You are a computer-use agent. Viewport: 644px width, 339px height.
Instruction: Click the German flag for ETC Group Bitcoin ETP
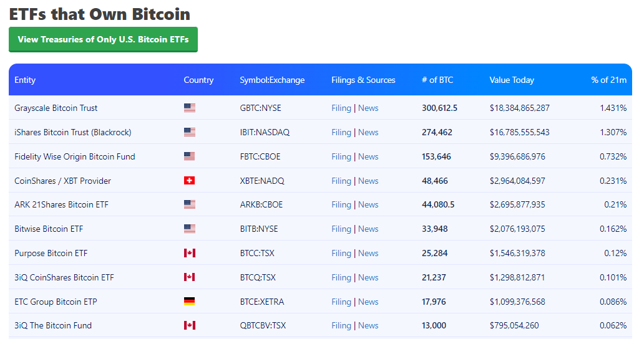click(189, 301)
